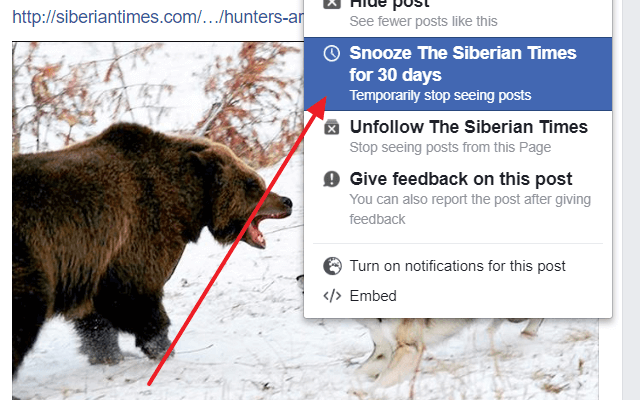The height and width of the screenshot is (400, 640).
Task: Click 'Temporarily stop seeing posts' subtitle
Action: point(440,96)
